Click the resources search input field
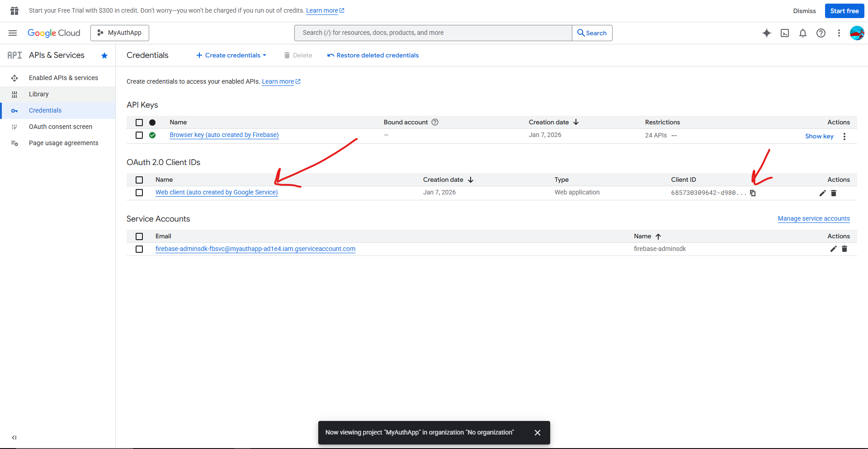Screen dimensions: 868x449 point(433,33)
